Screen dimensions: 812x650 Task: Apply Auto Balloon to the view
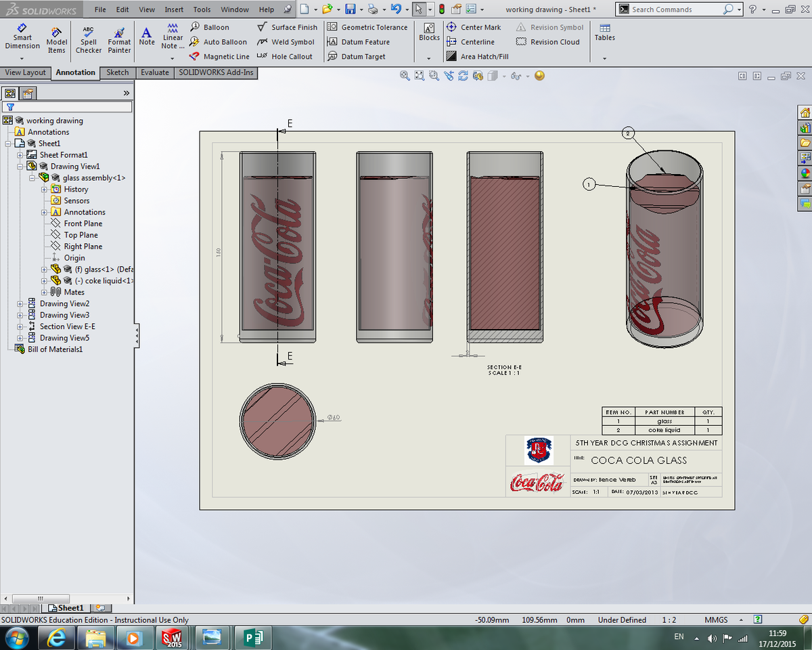218,42
